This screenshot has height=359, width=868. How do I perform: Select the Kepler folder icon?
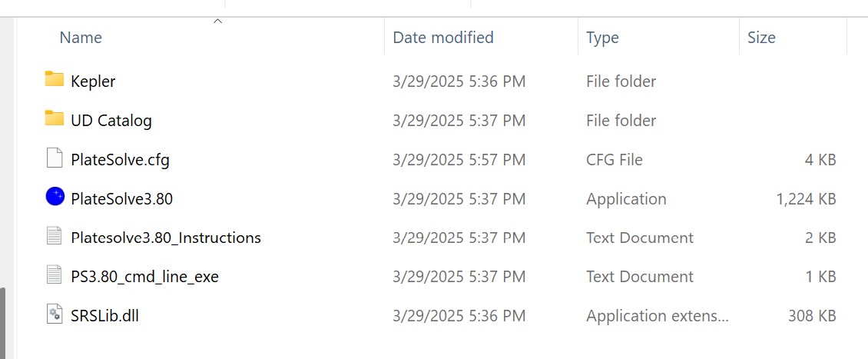tap(55, 80)
